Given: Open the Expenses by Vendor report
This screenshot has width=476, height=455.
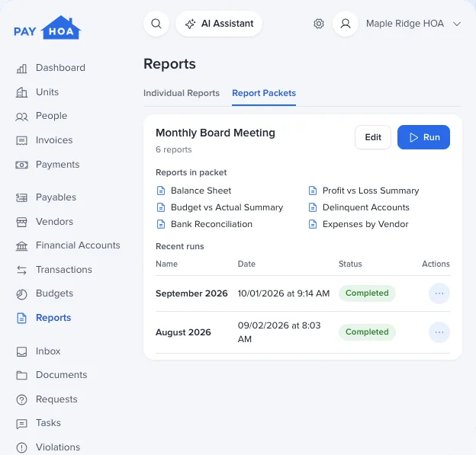Looking at the screenshot, I should pos(365,224).
